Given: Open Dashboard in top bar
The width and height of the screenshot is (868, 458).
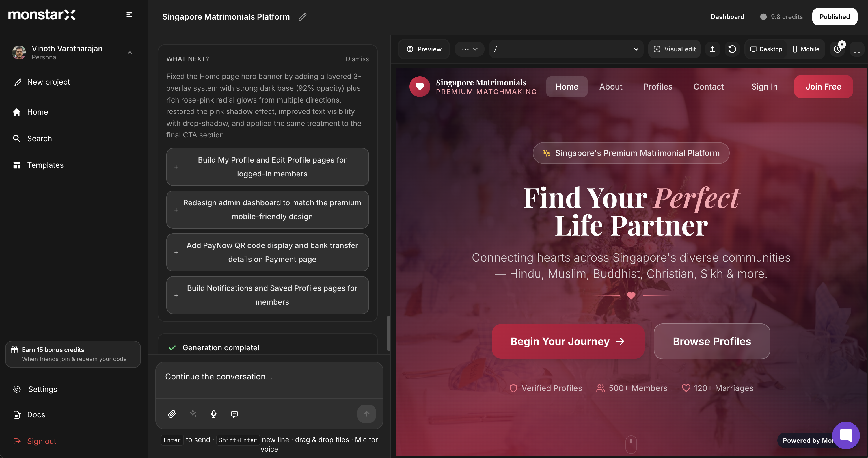Looking at the screenshot, I should pos(727,17).
